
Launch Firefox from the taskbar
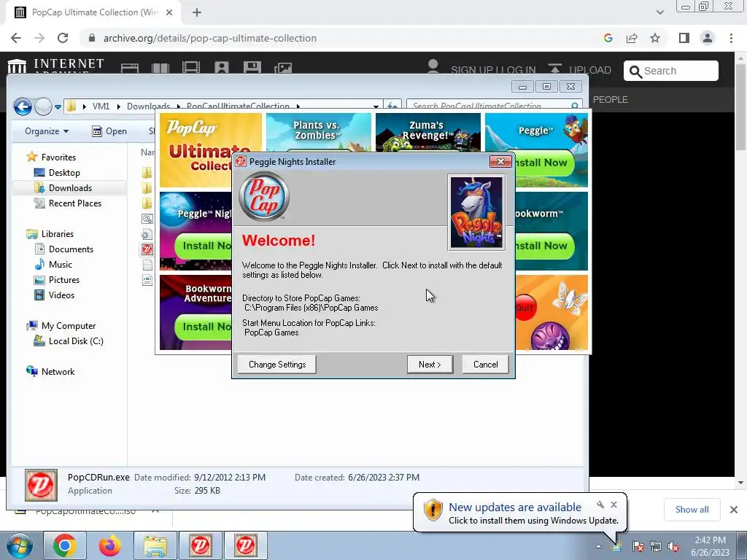(110, 545)
